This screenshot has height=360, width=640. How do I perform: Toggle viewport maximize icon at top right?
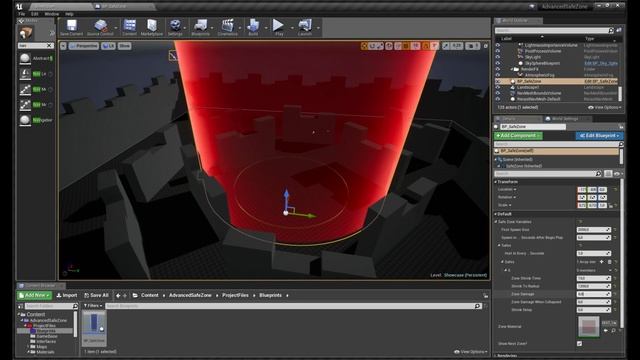tap(485, 46)
